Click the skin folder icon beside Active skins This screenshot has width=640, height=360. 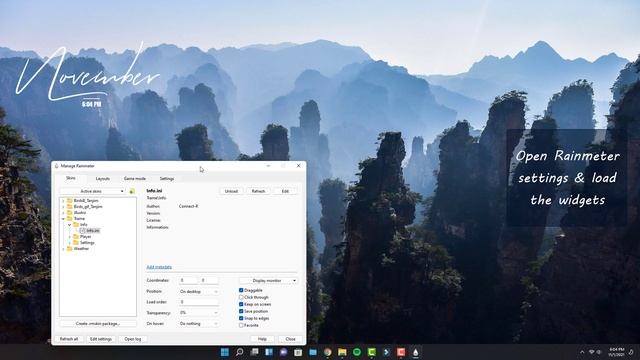(x=132, y=191)
